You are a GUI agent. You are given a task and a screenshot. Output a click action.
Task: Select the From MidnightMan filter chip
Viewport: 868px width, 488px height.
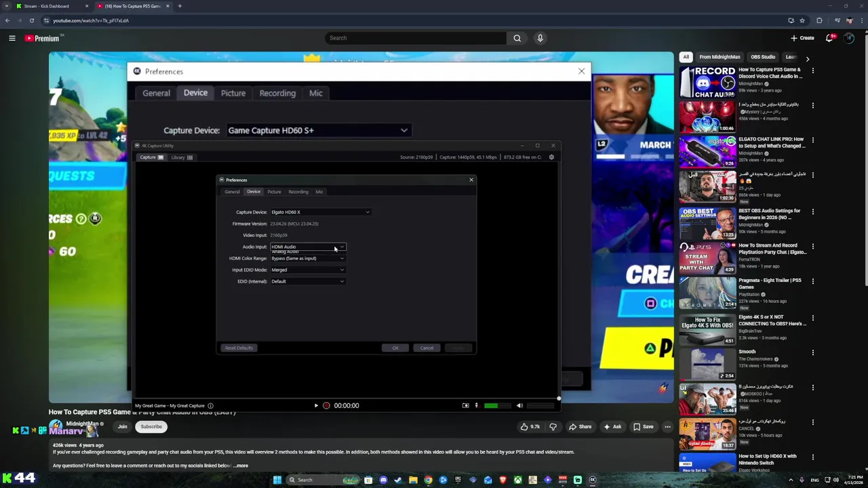pos(719,57)
